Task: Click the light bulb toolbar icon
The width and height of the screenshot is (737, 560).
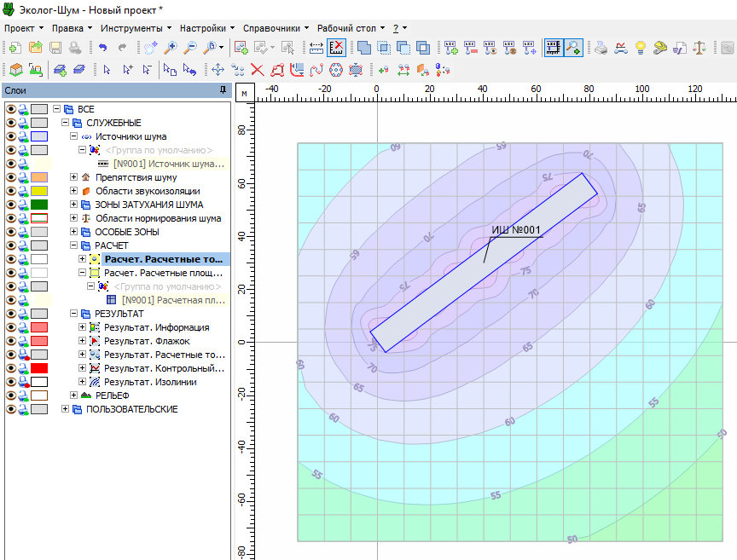Action: point(640,49)
